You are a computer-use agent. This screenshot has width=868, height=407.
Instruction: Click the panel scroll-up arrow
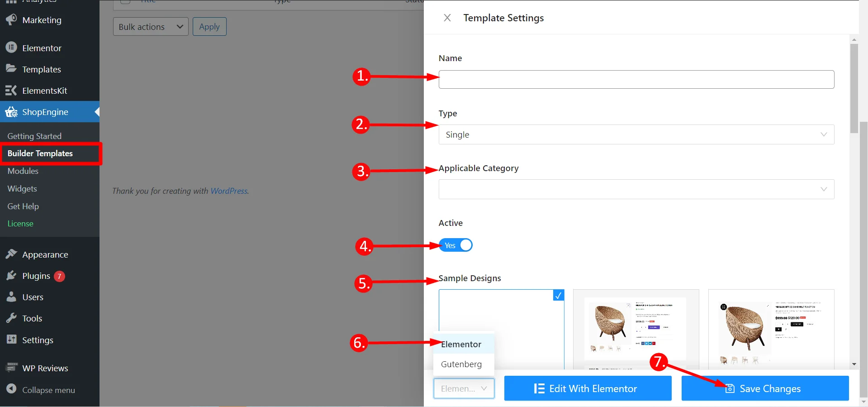[x=854, y=40]
